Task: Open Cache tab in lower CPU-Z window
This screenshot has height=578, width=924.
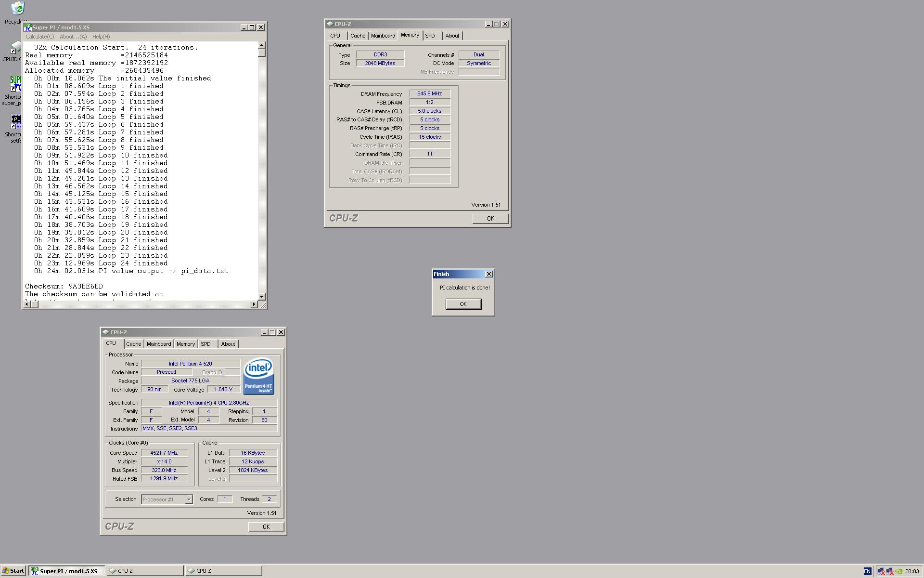Action: (134, 344)
